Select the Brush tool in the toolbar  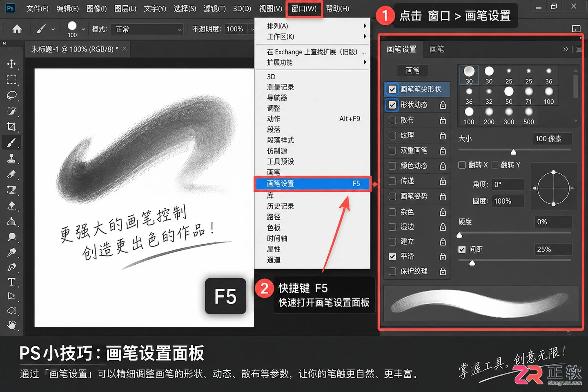[11, 143]
